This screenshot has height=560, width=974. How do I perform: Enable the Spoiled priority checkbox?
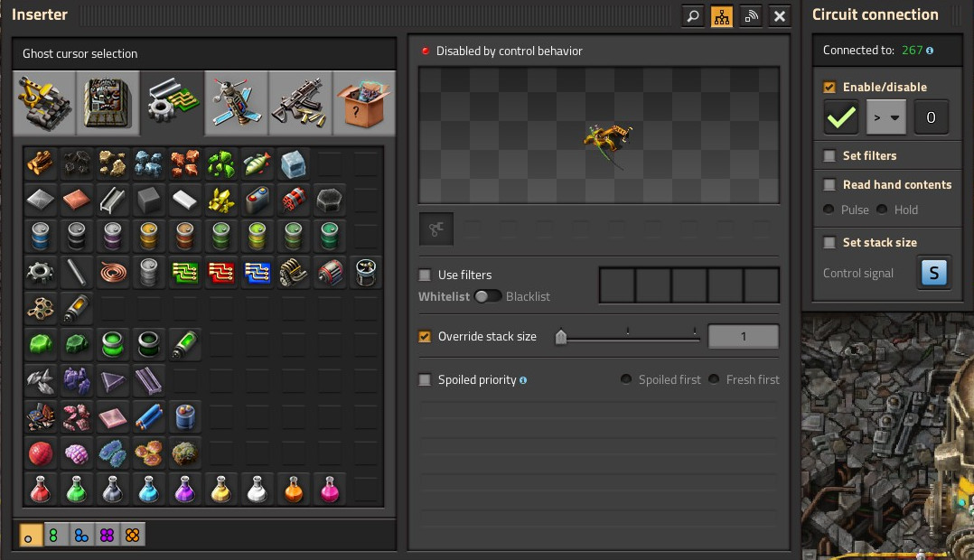pos(425,379)
